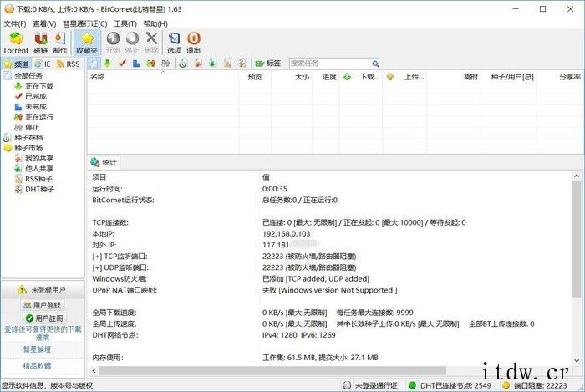Screen dimensions: 585x392
Task: Click the stats vertical scrollbar down arrow
Action: (577, 360)
